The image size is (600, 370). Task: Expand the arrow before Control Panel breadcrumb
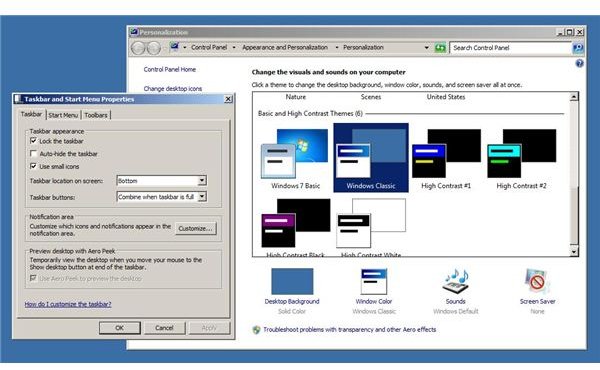[x=184, y=47]
